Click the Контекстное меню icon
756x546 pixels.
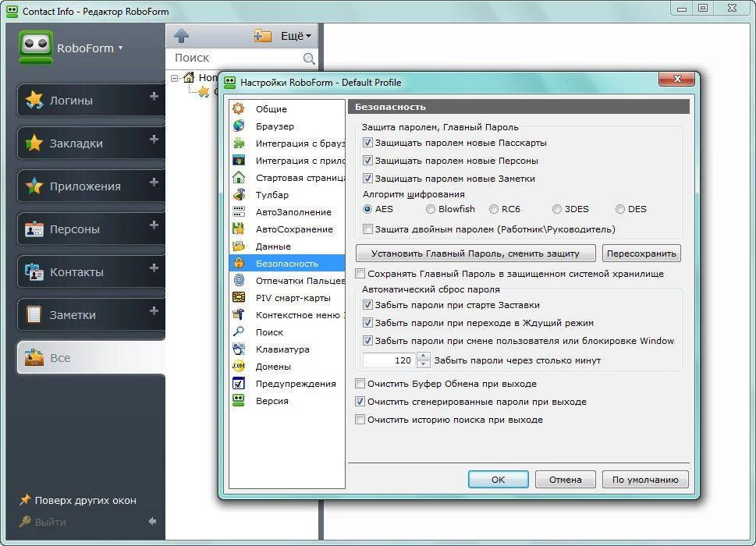click(x=239, y=314)
